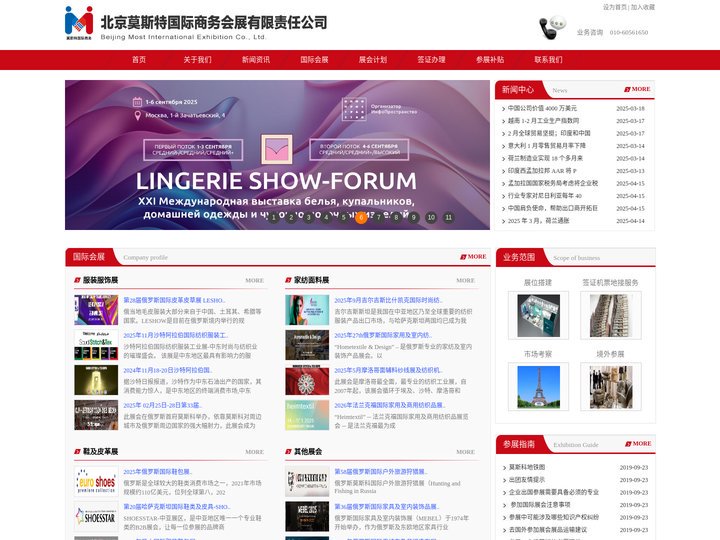Screen dimensions: 720x540
Task: Click the 境外参展 image
Action: tap(611, 387)
